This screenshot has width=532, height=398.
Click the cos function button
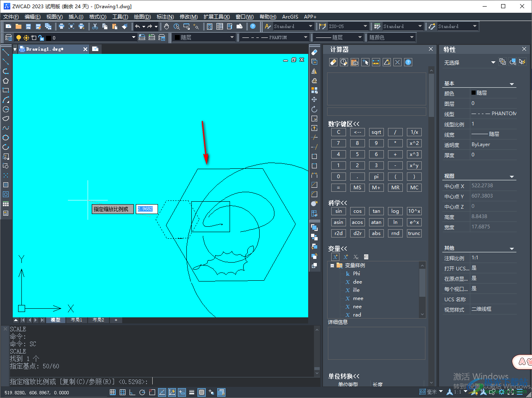coord(357,211)
